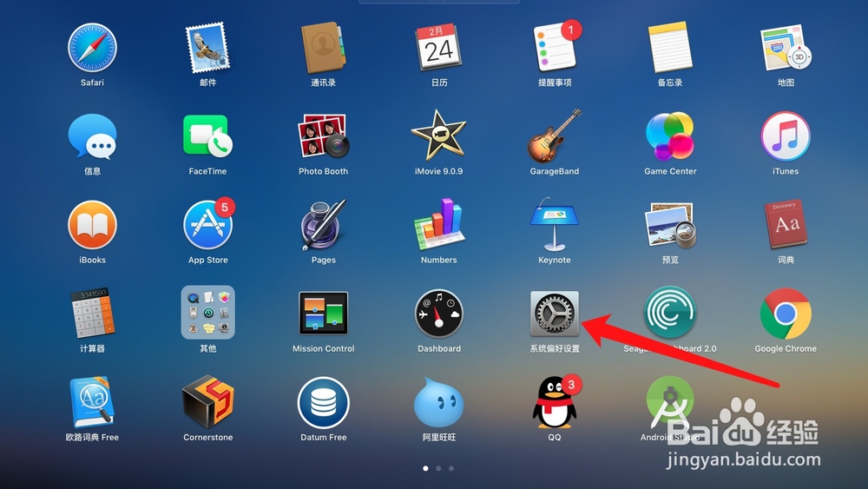Open the Preview (预览) app

670,225
